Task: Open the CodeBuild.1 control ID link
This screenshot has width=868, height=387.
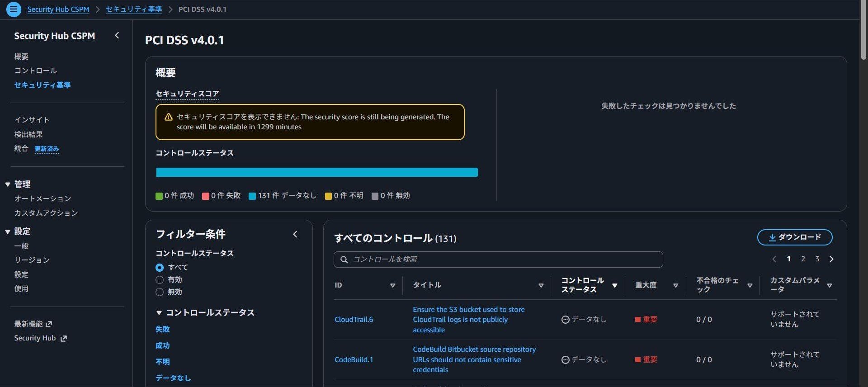Action: [354, 360]
